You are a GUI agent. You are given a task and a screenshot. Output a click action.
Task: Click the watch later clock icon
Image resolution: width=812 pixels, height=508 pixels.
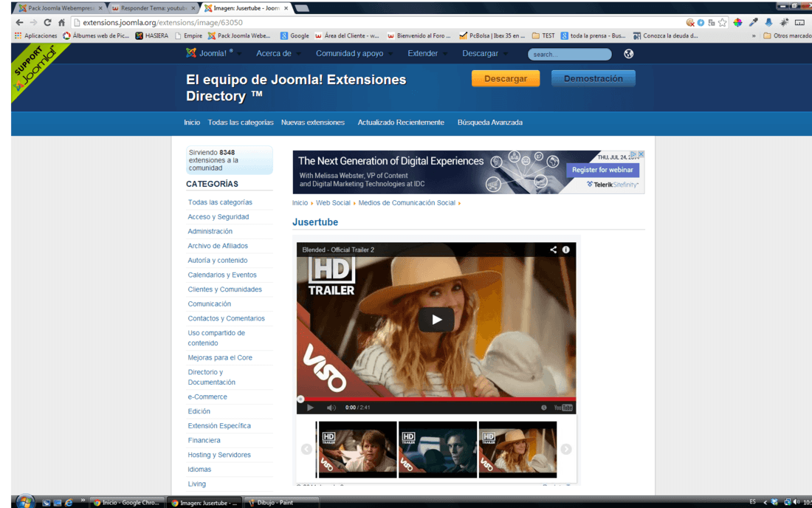544,408
